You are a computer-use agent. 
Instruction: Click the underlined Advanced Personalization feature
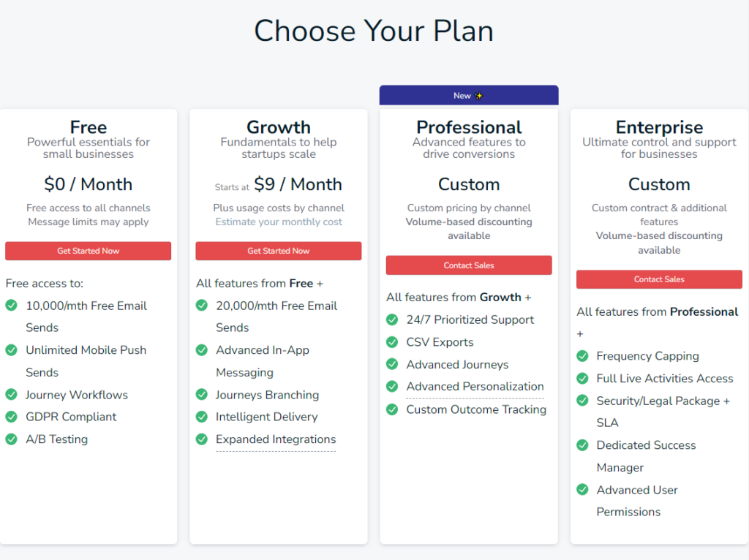point(475,386)
